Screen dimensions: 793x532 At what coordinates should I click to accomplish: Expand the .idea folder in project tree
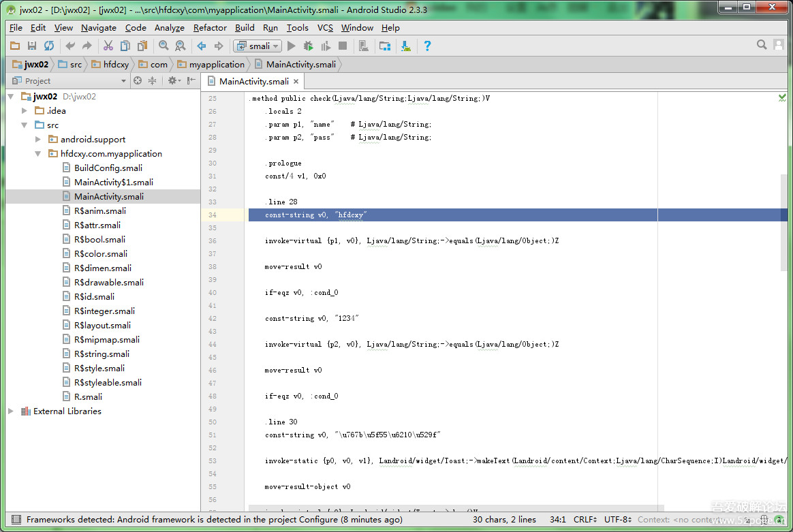coord(25,110)
